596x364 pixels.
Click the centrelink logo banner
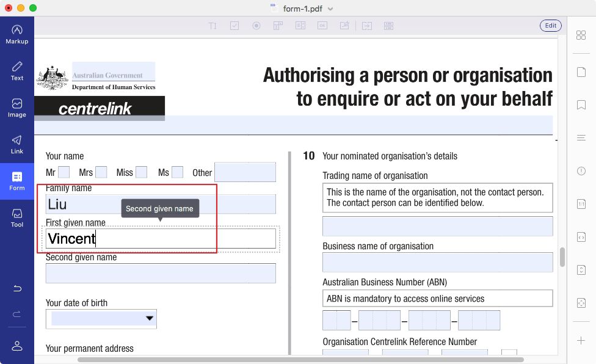[x=100, y=108]
